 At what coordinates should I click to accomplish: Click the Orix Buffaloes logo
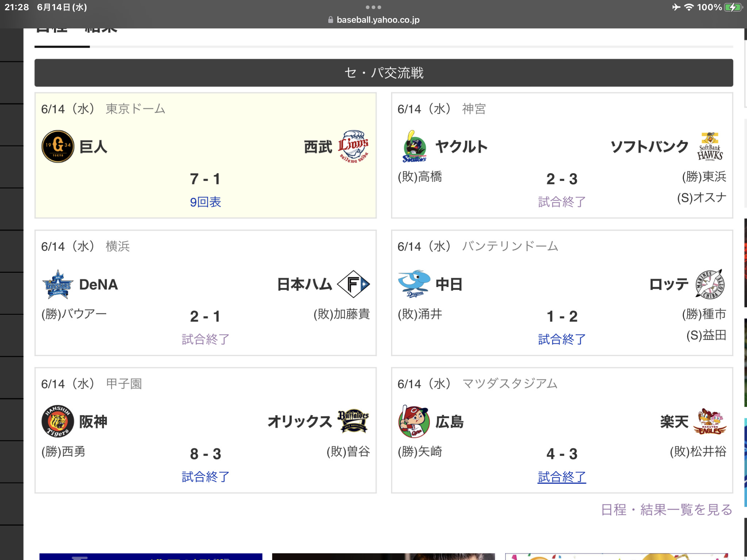(x=353, y=421)
